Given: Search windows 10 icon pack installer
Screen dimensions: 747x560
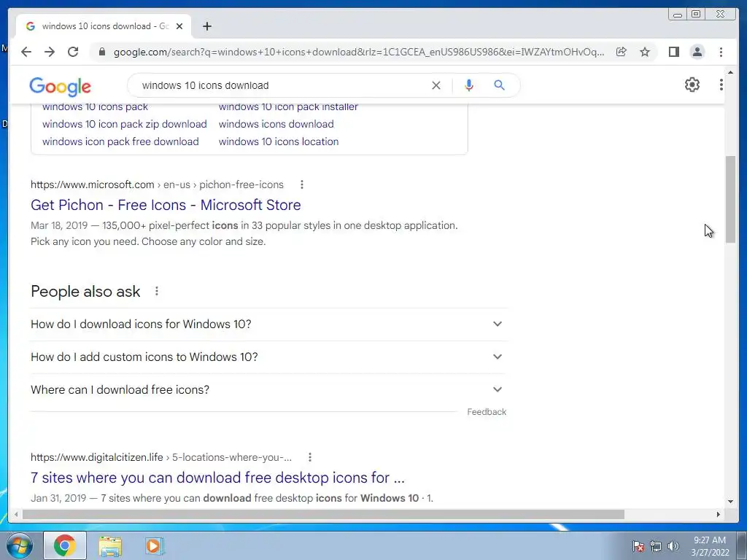Looking at the screenshot, I should [x=288, y=107].
